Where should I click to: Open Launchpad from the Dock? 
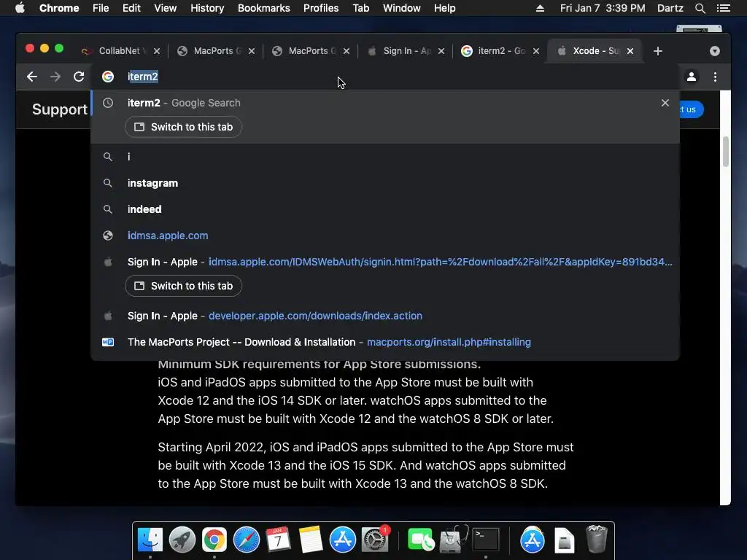[182, 540]
